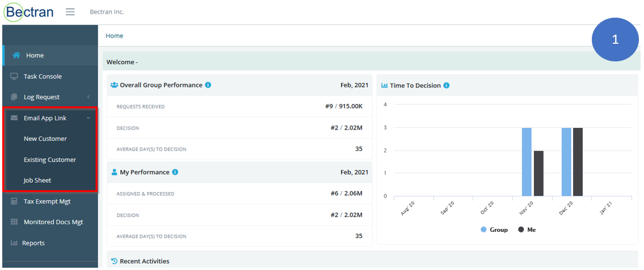644x270 pixels.
Task: Click the Email App Link envelope icon
Action: [14, 118]
